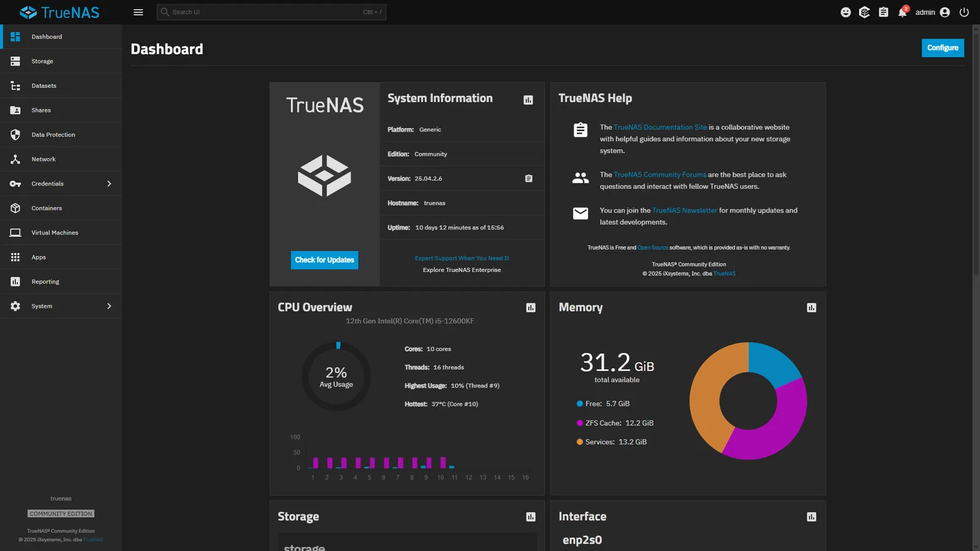Click the Credentials key icon
This screenshot has width=980, height=551.
[x=15, y=184]
